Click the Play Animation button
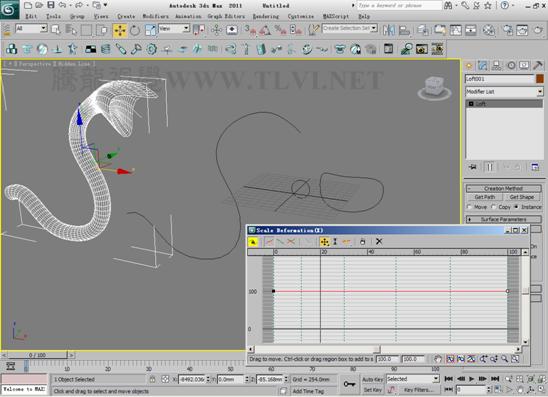Image resolution: width=548 pixels, height=397 pixels. pyautogui.click(x=472, y=379)
